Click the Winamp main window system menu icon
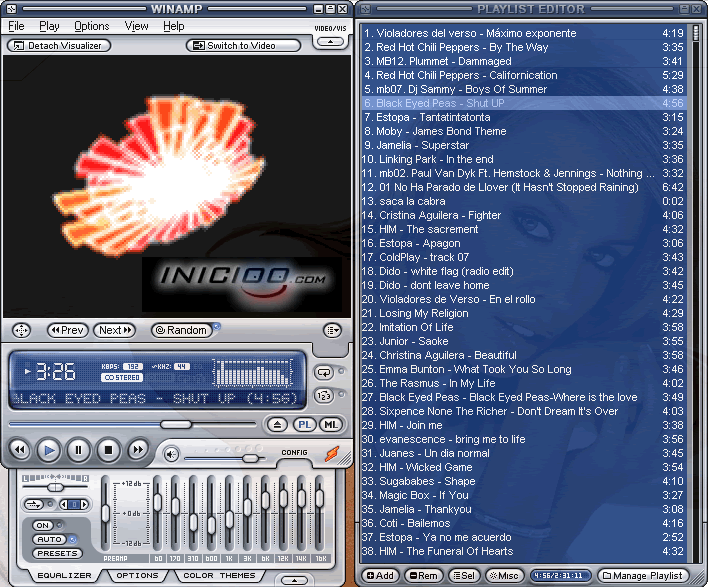Viewport: 708px width, 587px height. coord(12,9)
